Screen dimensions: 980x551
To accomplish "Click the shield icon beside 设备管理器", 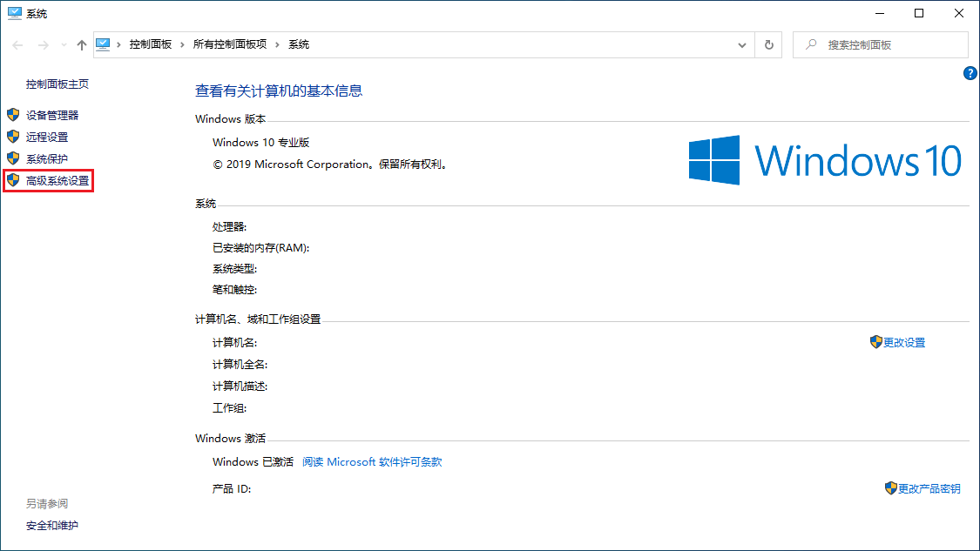I will (x=12, y=115).
